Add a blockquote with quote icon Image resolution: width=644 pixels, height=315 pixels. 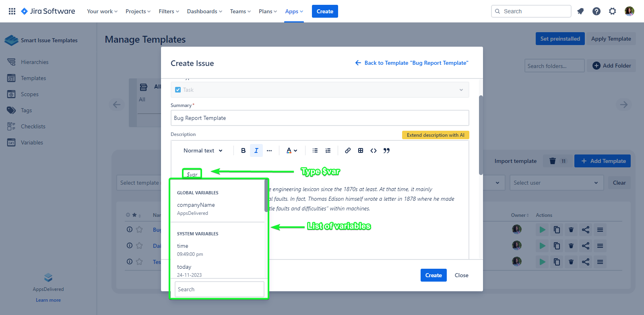386,150
